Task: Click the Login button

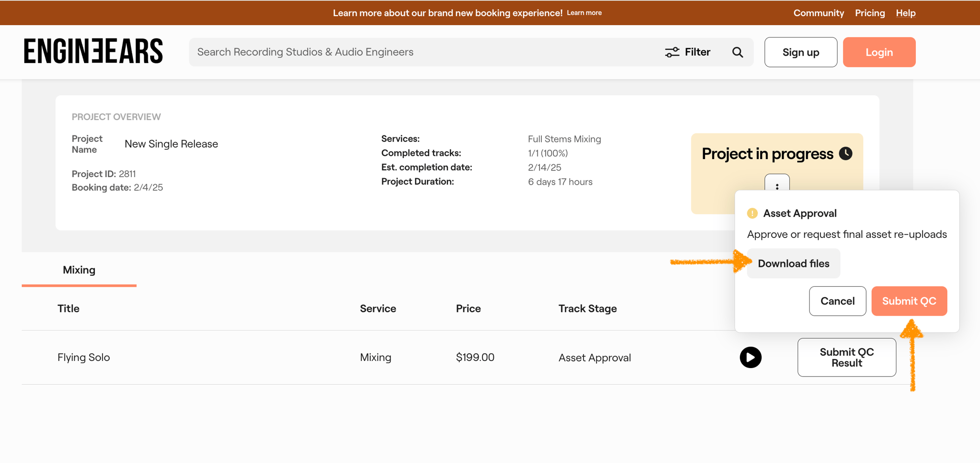Action: coord(879,52)
